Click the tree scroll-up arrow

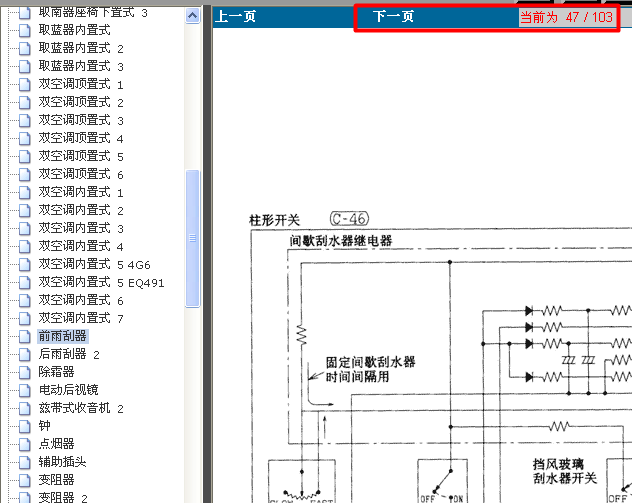[x=193, y=16]
